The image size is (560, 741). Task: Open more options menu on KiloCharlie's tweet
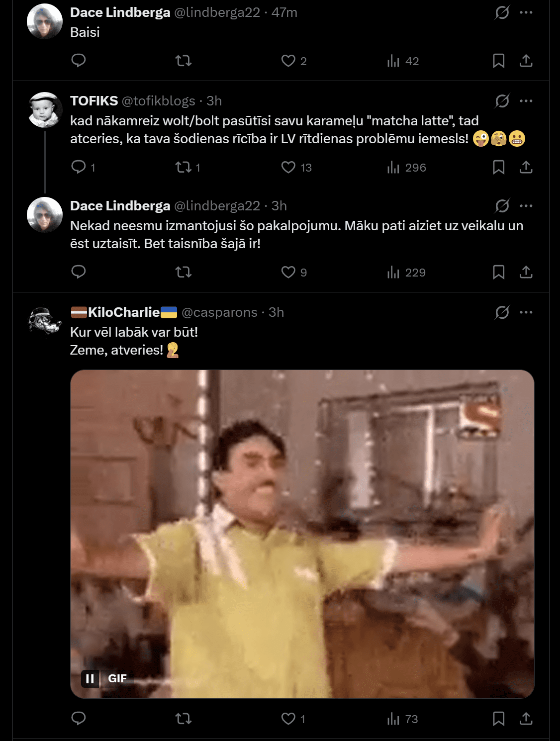pyautogui.click(x=526, y=312)
